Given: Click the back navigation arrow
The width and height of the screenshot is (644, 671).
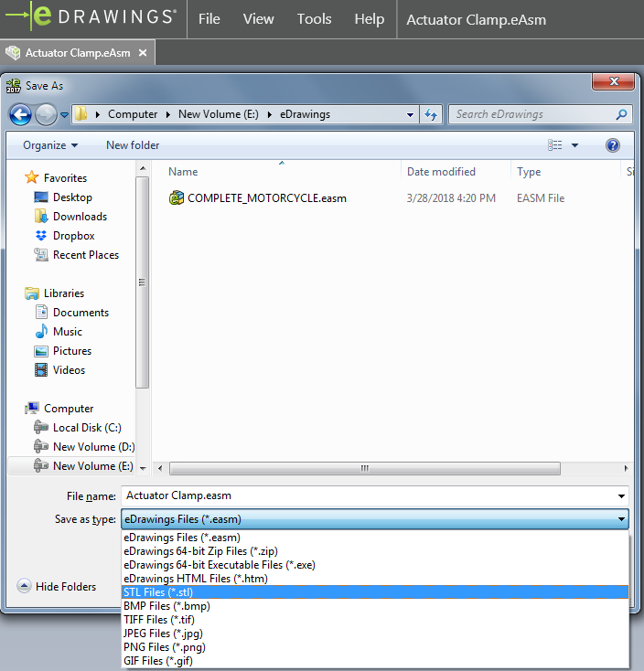Looking at the screenshot, I should (x=20, y=114).
